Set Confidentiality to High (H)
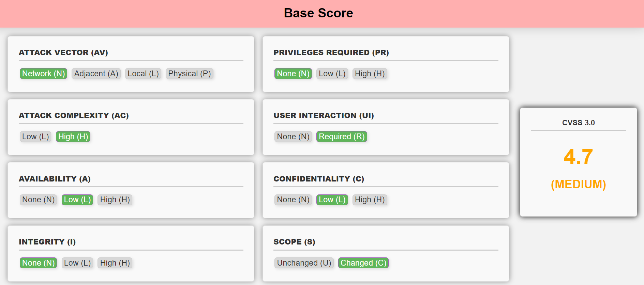Screen dimensions: 644x285 pyautogui.click(x=370, y=200)
